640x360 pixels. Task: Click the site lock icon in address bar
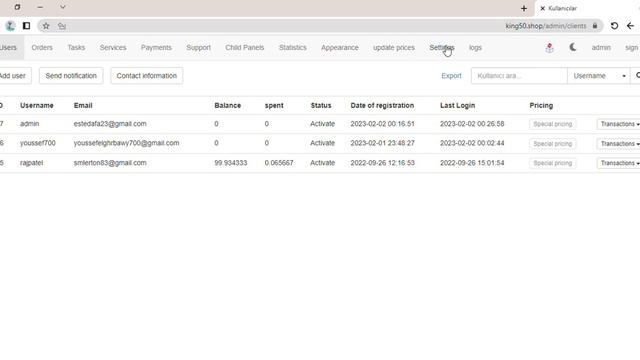coord(595,26)
